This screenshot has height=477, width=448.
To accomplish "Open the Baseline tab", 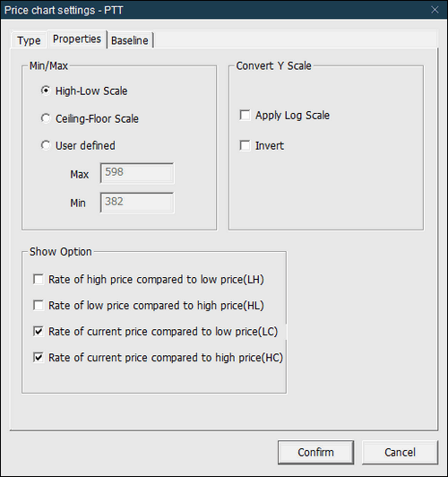I will [130, 40].
